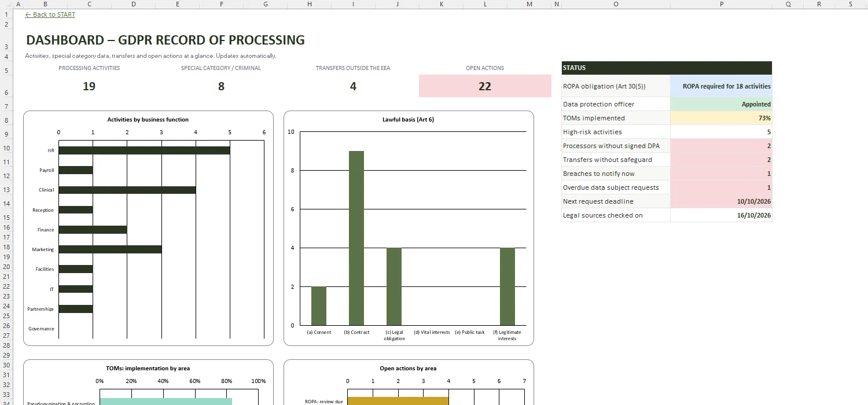
Task: Click the Pseudonymisation & encryption teal bar
Action: (165, 401)
